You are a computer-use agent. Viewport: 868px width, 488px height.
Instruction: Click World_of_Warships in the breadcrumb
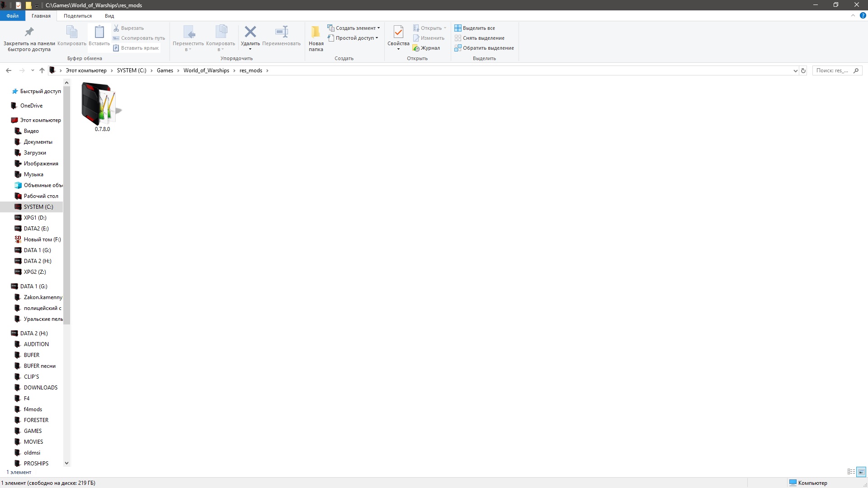coord(206,70)
